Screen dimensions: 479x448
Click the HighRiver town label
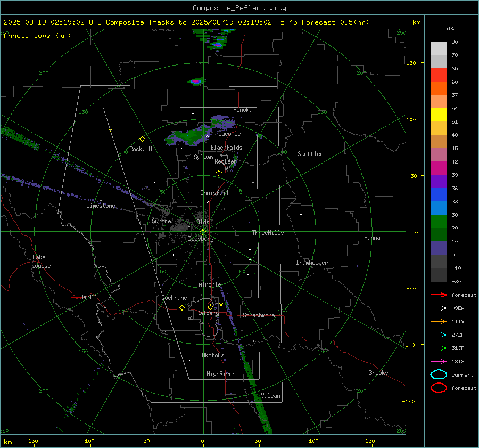pyautogui.click(x=220, y=374)
